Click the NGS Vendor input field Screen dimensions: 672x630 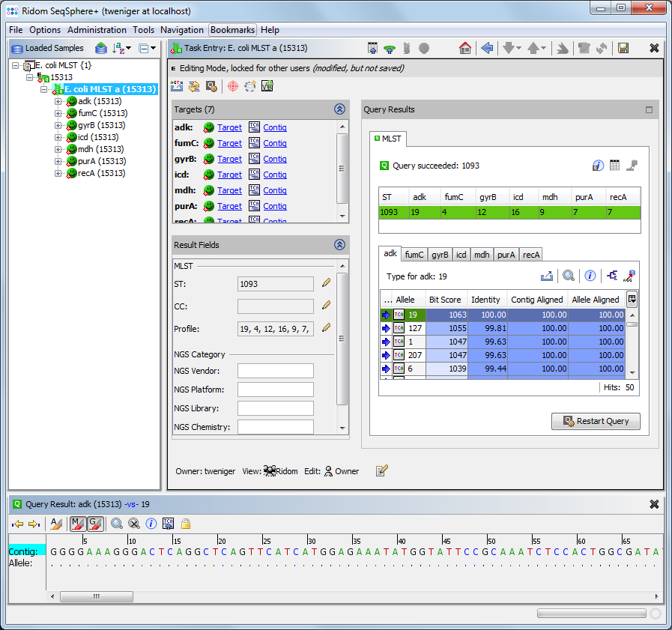pyautogui.click(x=275, y=371)
